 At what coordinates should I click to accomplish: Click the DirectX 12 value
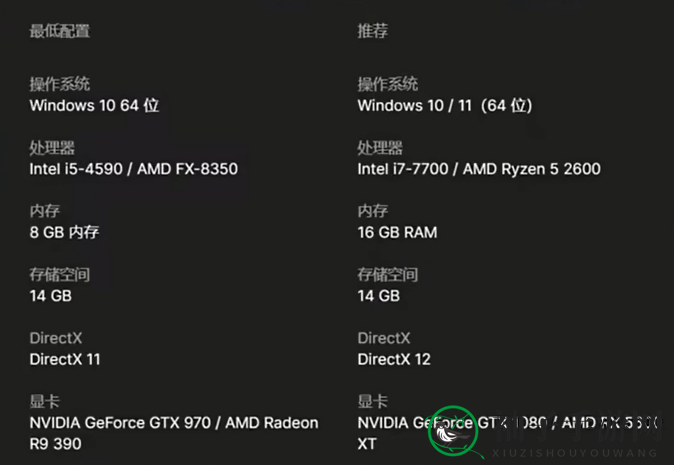(x=394, y=359)
